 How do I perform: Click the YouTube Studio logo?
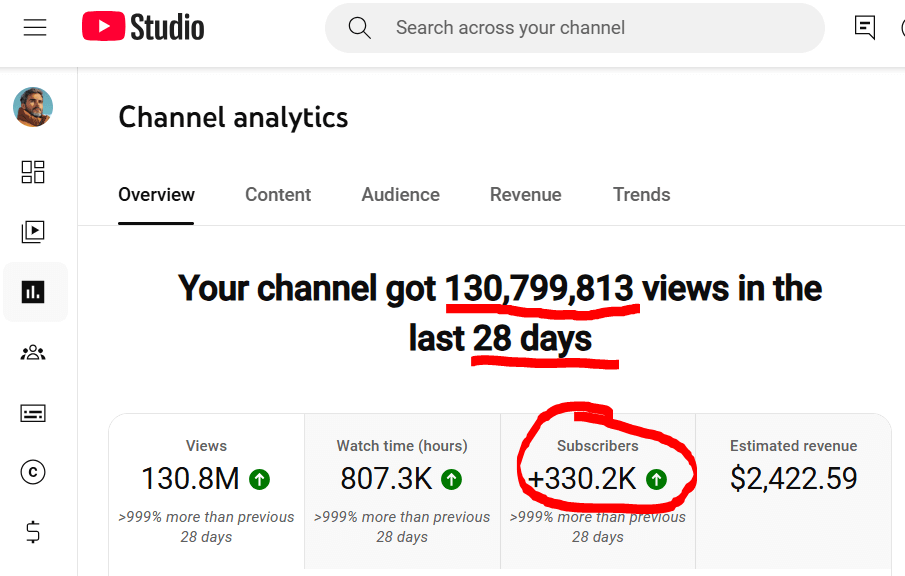point(143,28)
